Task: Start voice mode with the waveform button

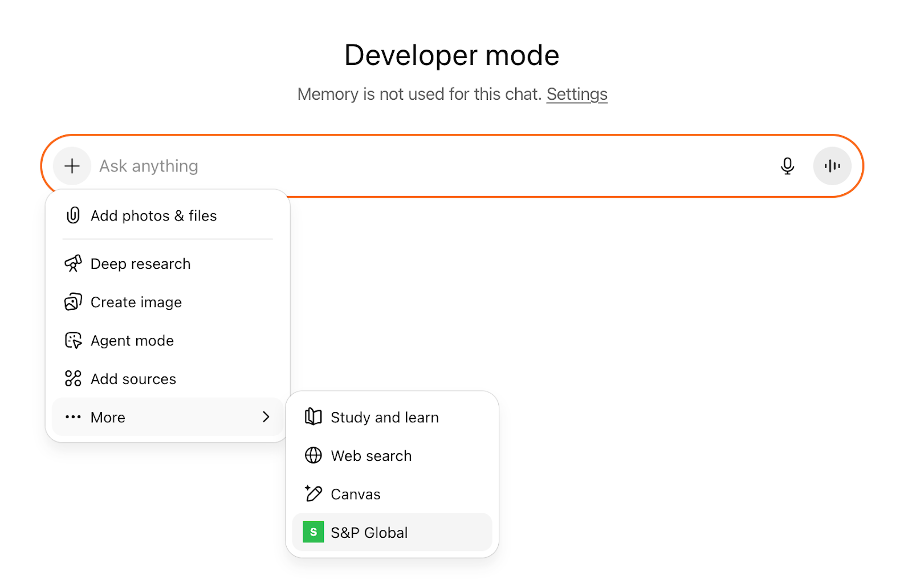Action: click(832, 166)
